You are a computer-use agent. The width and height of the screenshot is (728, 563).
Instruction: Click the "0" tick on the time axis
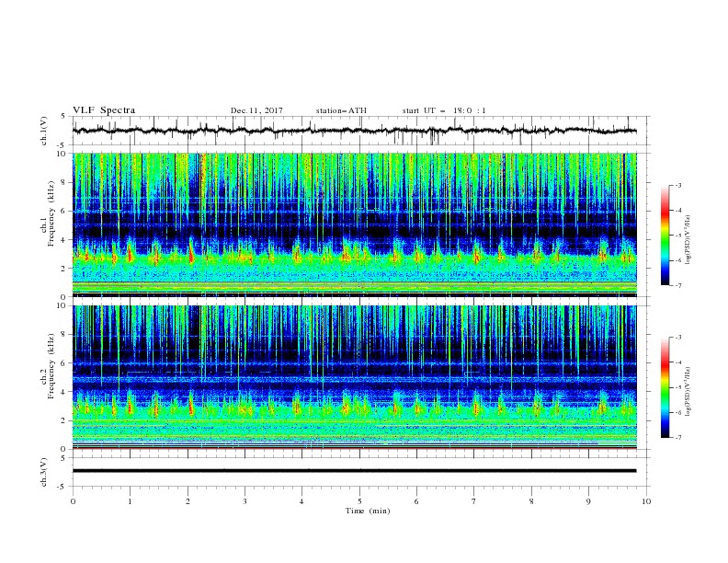coord(73,501)
